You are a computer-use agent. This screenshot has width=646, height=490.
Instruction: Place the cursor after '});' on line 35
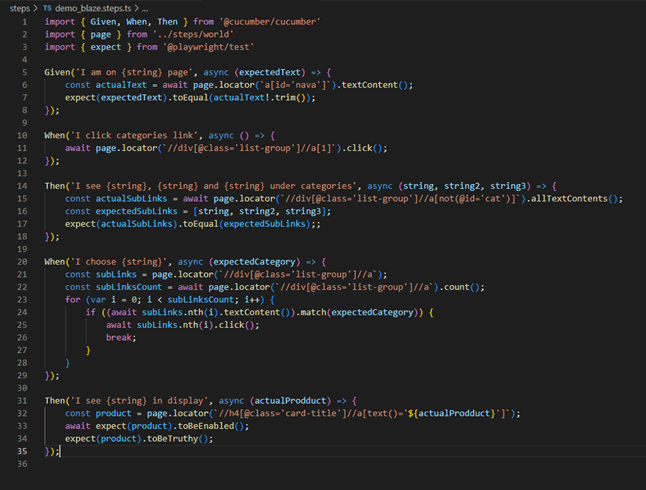click(x=60, y=451)
